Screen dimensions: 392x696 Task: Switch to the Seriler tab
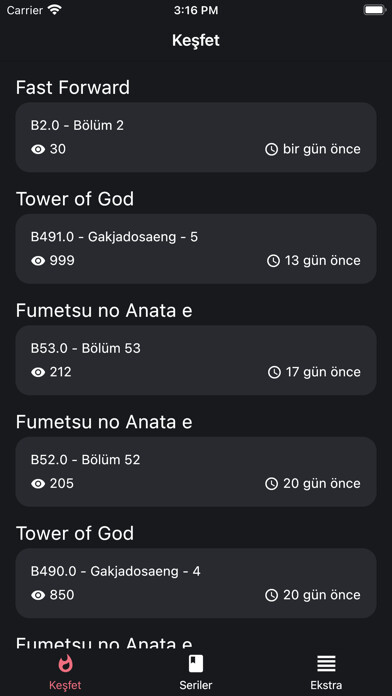click(x=196, y=671)
